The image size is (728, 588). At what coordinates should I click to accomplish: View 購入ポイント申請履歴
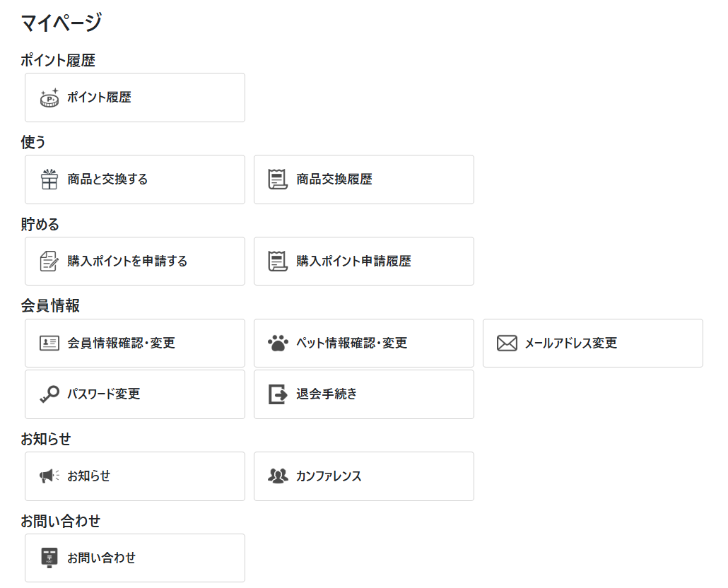tap(364, 261)
